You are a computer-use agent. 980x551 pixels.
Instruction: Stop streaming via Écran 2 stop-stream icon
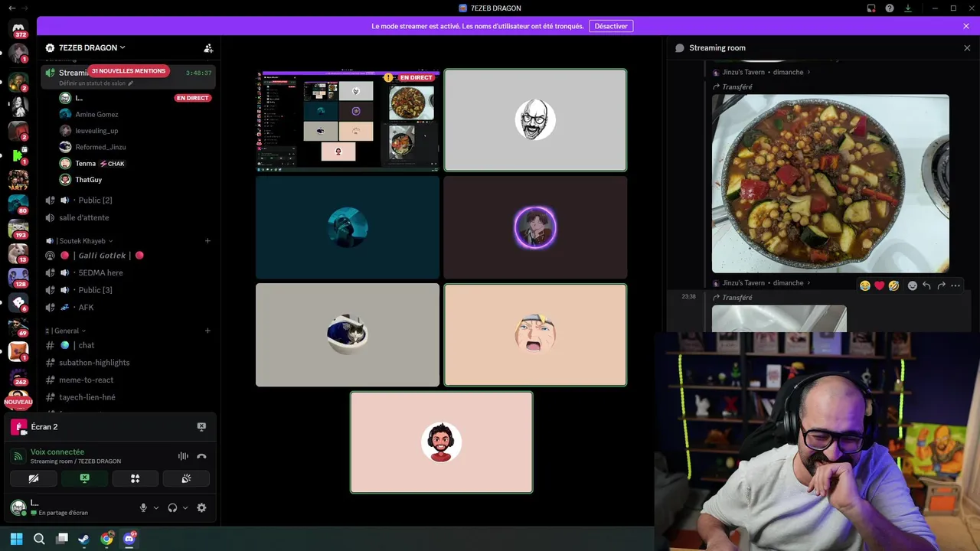pyautogui.click(x=201, y=427)
